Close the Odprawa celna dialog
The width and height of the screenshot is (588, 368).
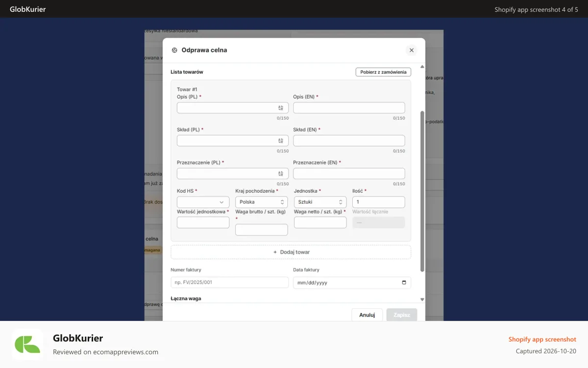coord(412,50)
